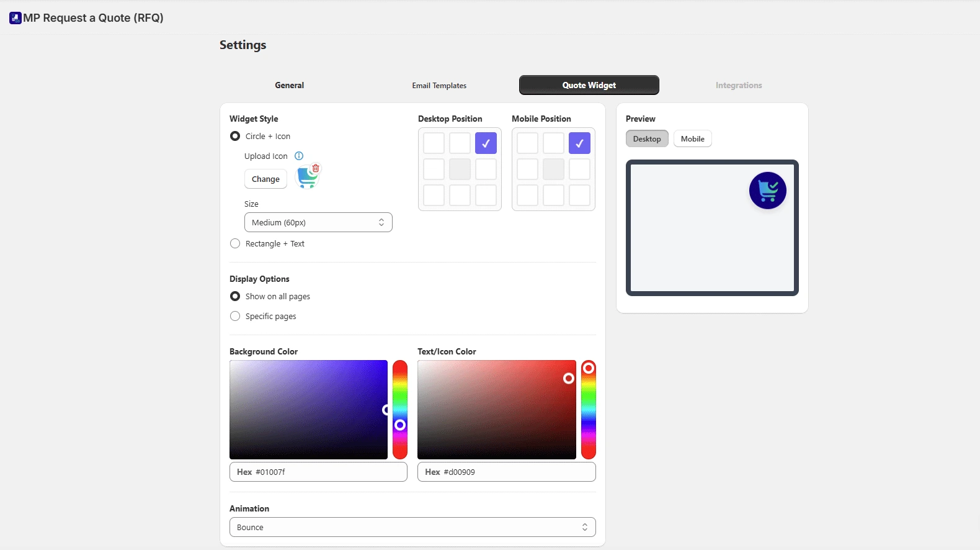Click the MP Request a Quote (RFQ) title
The image size is (980, 550).
(x=93, y=18)
